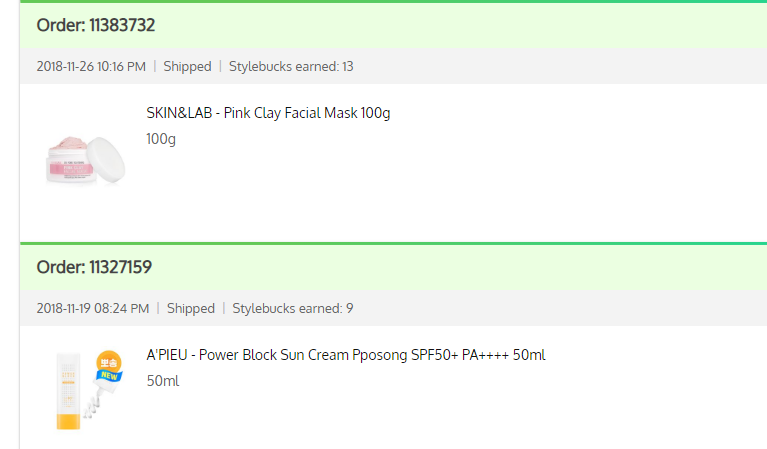Click the 50ml size label
Screen dimensions: 767x449
coord(163,381)
